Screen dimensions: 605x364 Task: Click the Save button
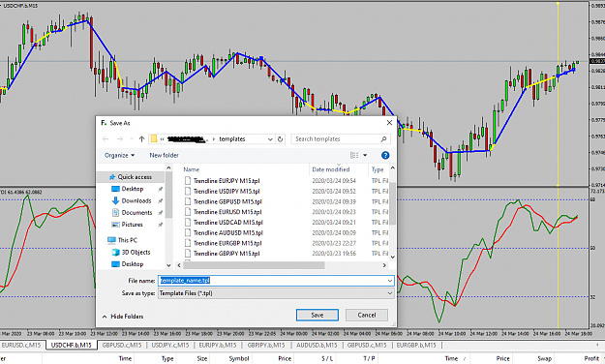(x=318, y=315)
